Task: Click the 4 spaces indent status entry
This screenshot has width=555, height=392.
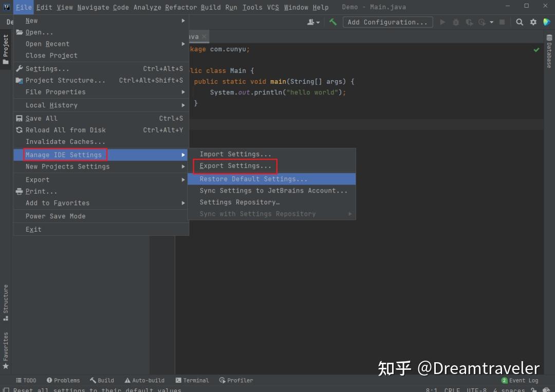Action: click(x=509, y=389)
